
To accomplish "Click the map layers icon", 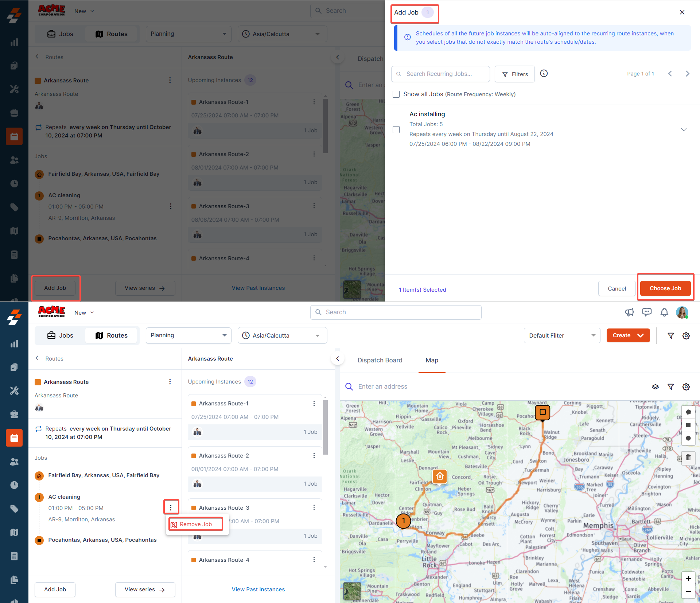I will (x=655, y=387).
